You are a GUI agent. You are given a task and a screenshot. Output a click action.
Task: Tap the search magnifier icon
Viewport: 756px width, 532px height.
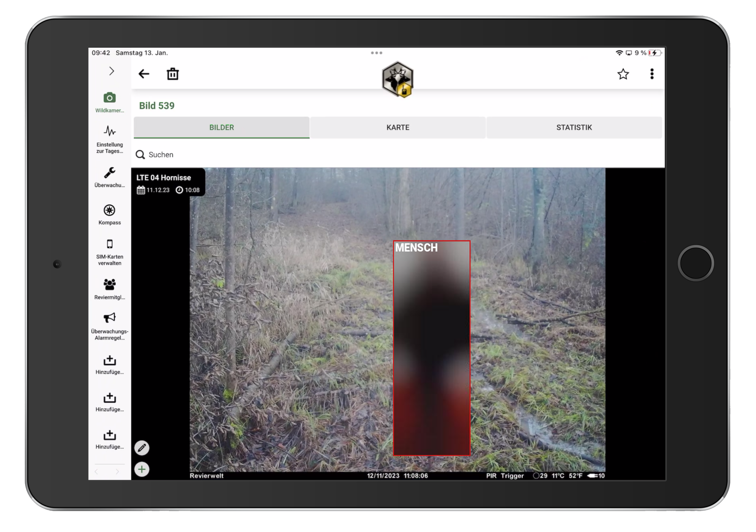(x=140, y=154)
